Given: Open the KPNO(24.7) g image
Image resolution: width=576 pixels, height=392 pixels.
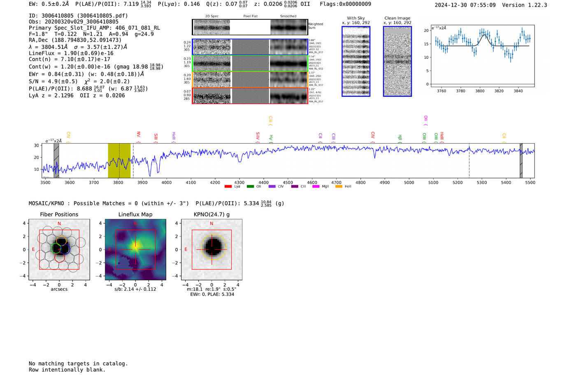Looking at the screenshot, I should [211, 249].
